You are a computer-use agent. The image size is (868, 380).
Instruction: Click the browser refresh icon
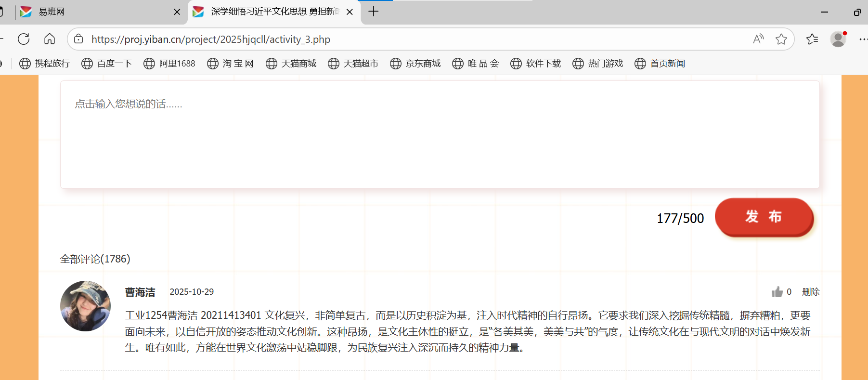click(24, 39)
